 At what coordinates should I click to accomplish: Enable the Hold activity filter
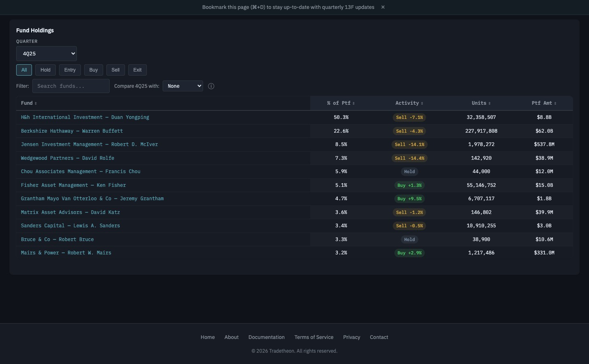pyautogui.click(x=45, y=70)
